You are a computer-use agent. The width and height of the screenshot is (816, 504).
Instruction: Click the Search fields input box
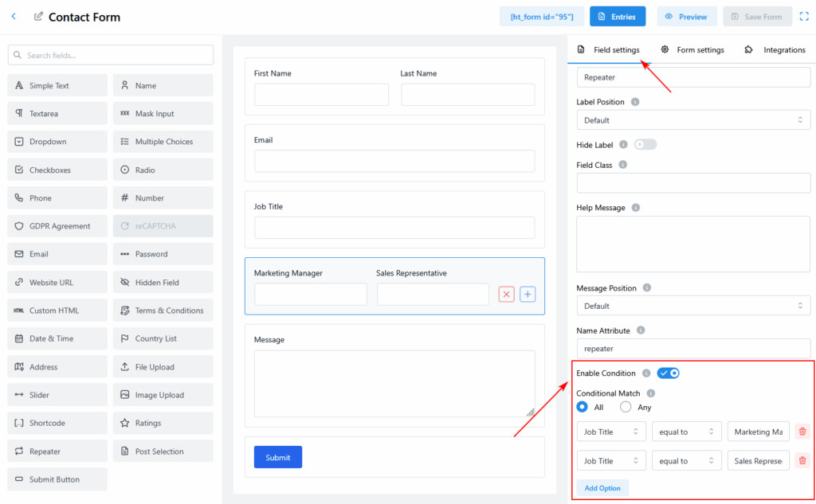pyautogui.click(x=111, y=55)
